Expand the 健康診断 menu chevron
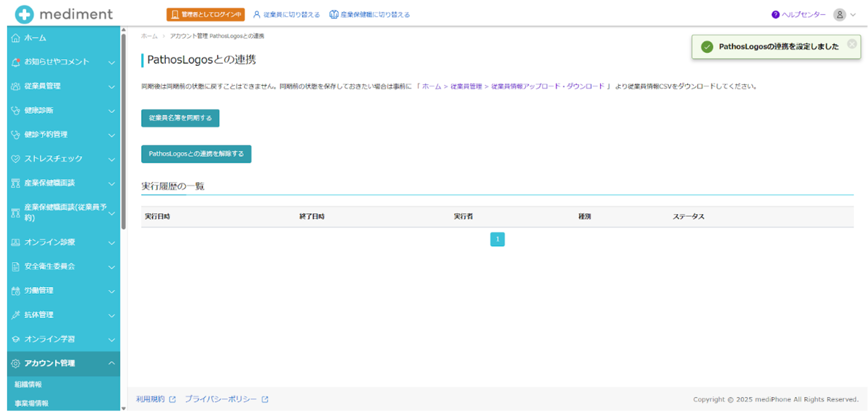The width and height of the screenshot is (868, 415). coord(111,111)
